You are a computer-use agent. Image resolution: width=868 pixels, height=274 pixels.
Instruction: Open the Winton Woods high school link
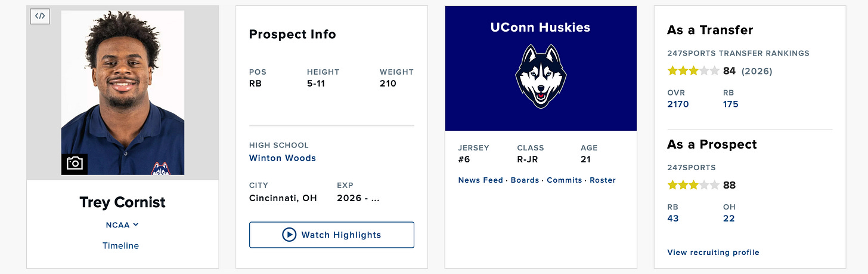[x=283, y=158]
